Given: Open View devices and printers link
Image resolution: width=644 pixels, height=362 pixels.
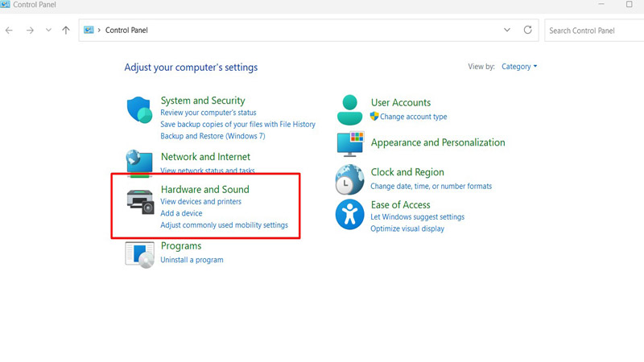Looking at the screenshot, I should click(x=200, y=202).
